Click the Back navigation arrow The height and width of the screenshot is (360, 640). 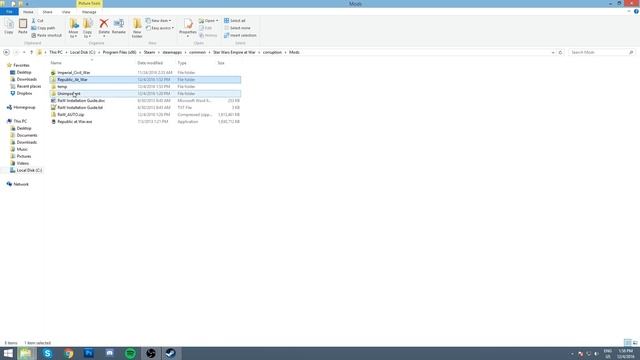[6, 52]
